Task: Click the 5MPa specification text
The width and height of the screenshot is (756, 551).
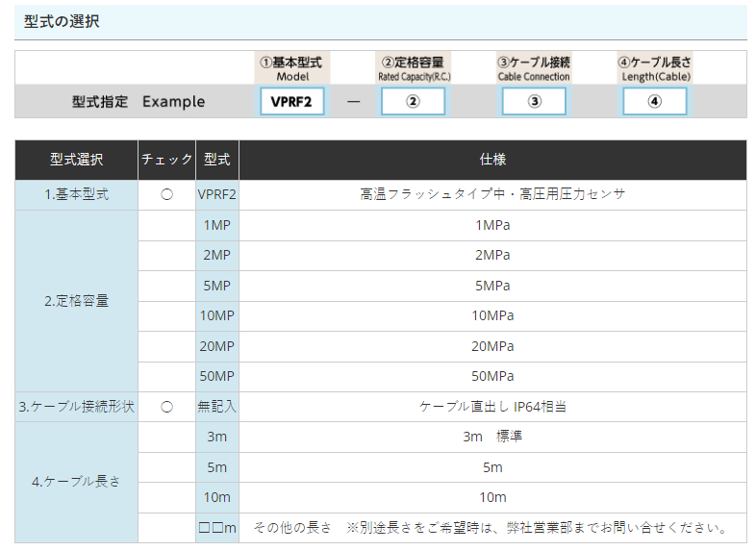Action: click(x=492, y=286)
